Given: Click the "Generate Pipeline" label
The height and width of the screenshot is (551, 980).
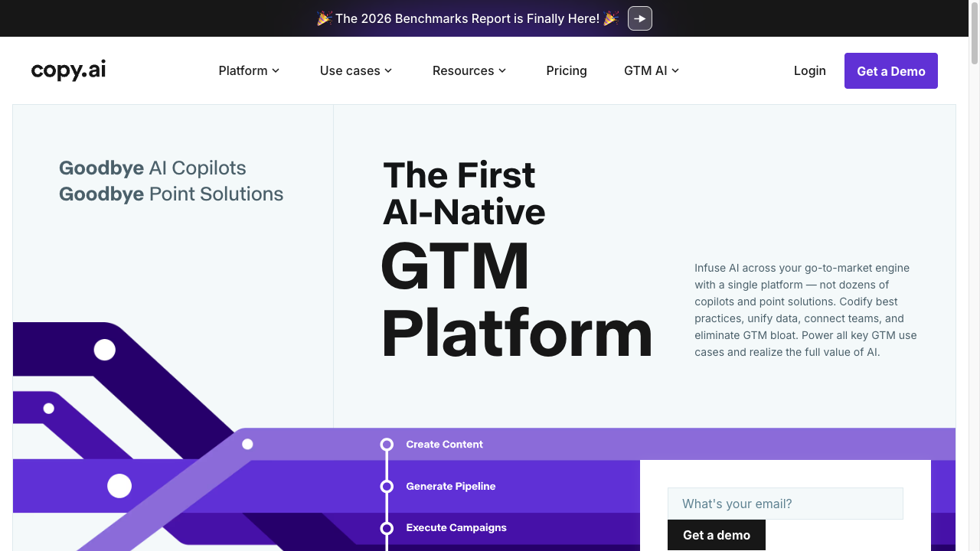Looking at the screenshot, I should pyautogui.click(x=451, y=487).
